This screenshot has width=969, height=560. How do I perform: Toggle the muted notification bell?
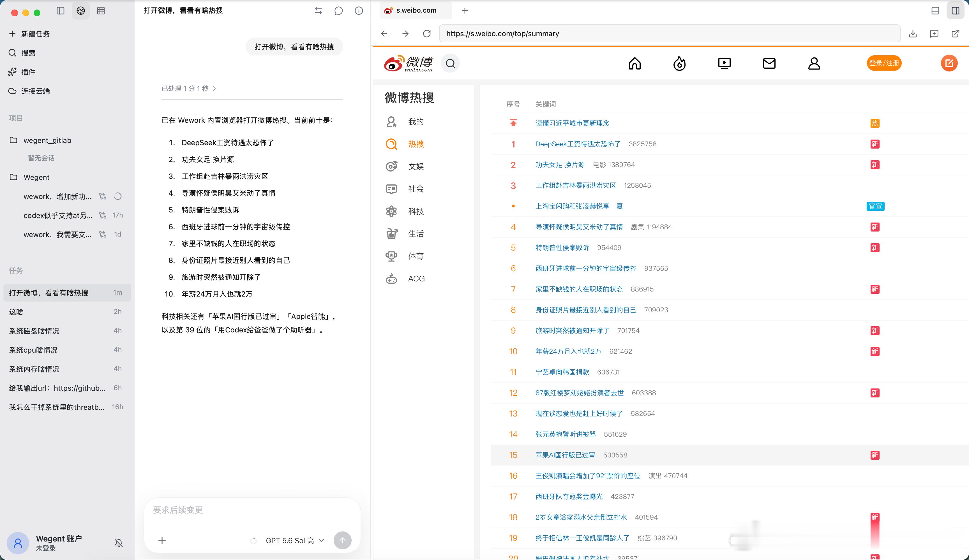tap(119, 543)
